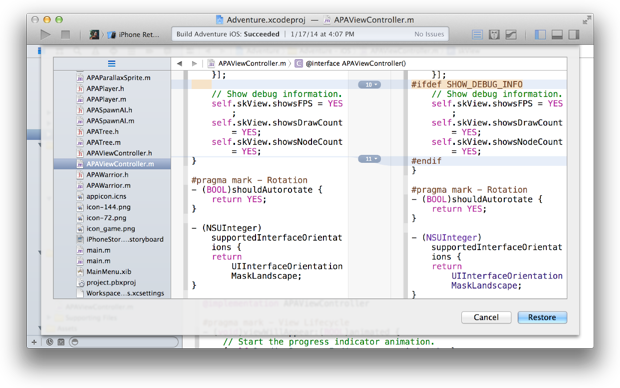Go forward with the right arrow in jump bar
620x388 pixels.
pos(194,63)
